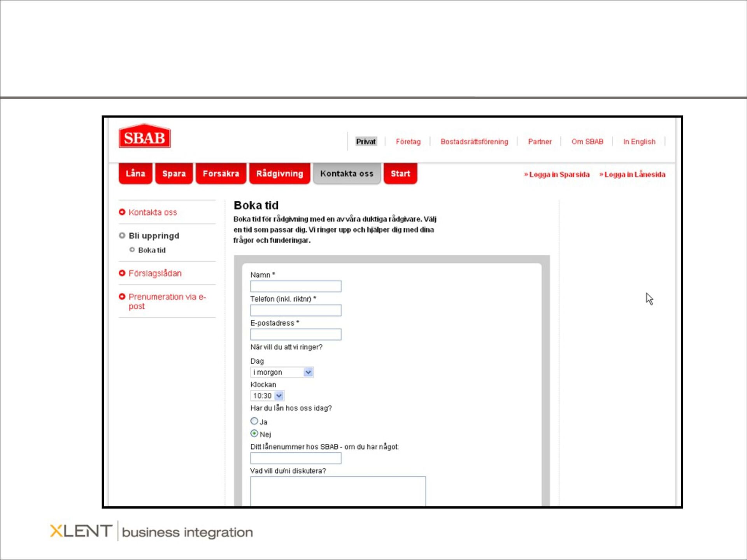Image resolution: width=747 pixels, height=560 pixels.
Task: Click the small bullet beside Boka tid
Action: (x=132, y=250)
